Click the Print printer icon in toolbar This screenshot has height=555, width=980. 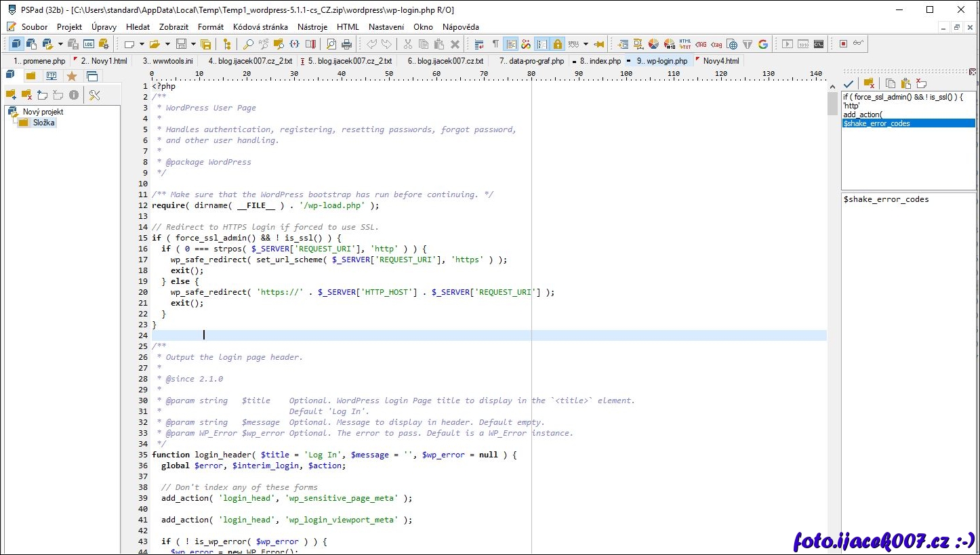pos(347,44)
